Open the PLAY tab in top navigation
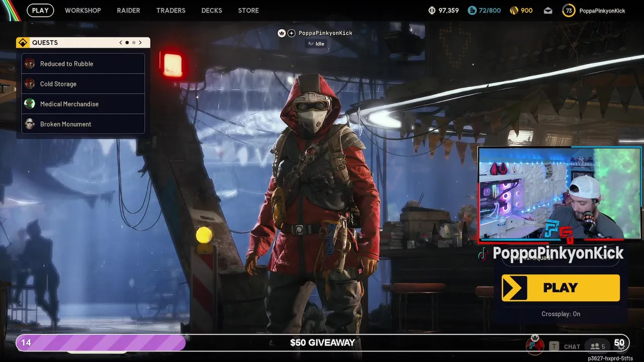 tap(40, 10)
